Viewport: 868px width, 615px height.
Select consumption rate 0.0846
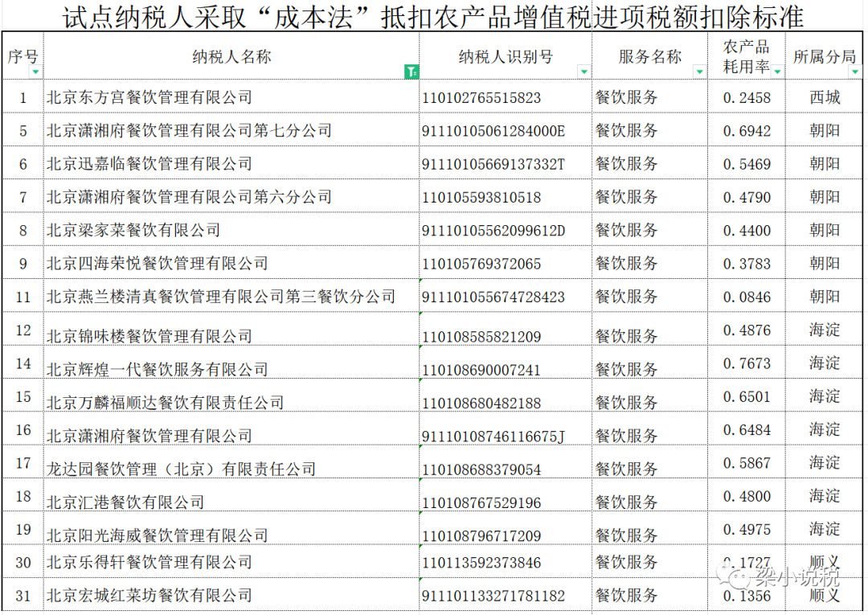[x=746, y=296]
